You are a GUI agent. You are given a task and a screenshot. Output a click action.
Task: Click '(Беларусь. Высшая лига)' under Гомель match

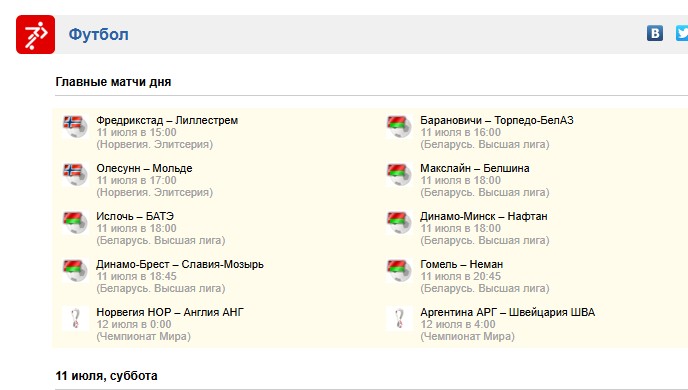point(485,288)
